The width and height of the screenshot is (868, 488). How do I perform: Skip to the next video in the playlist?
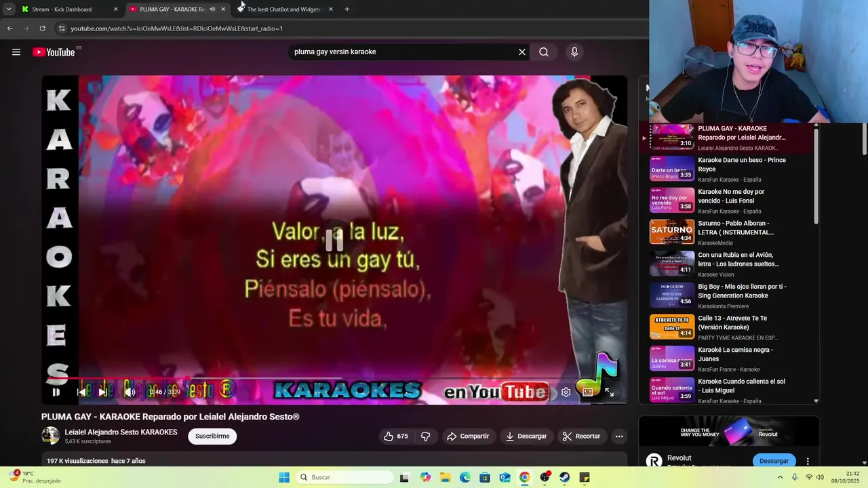point(102,392)
